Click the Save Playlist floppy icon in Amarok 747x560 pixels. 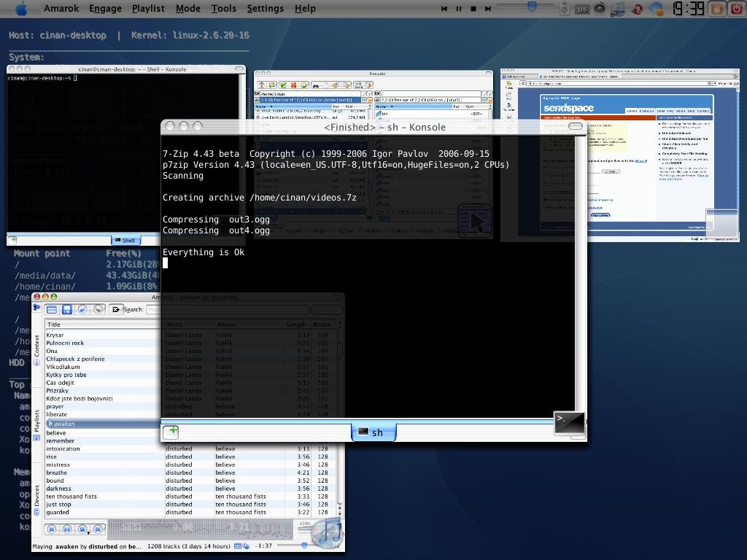(67, 309)
